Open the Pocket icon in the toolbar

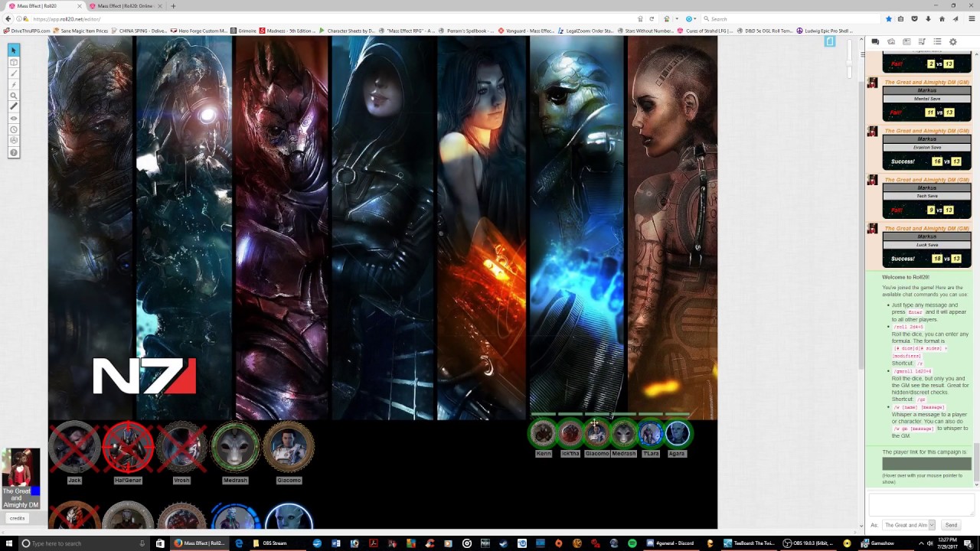click(x=914, y=19)
